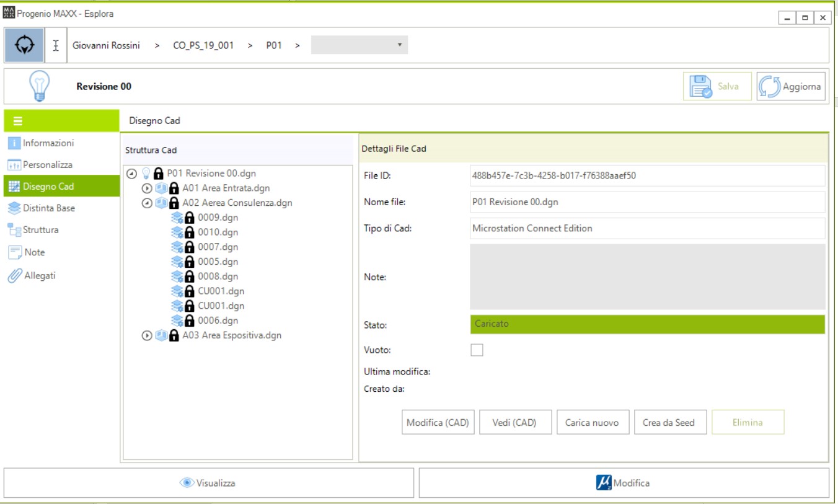Click the Crea da Seed button
Viewport: 838px width, 504px height.
[669, 422]
